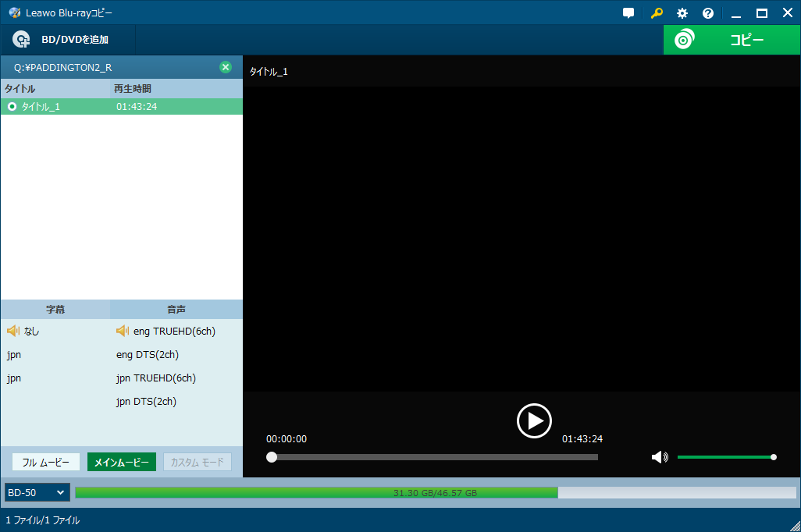Click BD/DVDを追加 button
Viewport: 801px width, 532px height.
pos(61,40)
